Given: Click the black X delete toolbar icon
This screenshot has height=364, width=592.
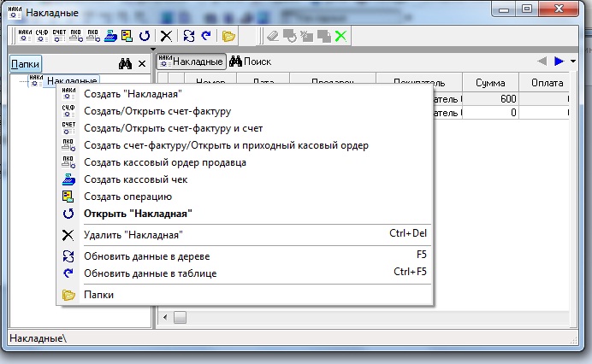Looking at the screenshot, I should point(166,36).
